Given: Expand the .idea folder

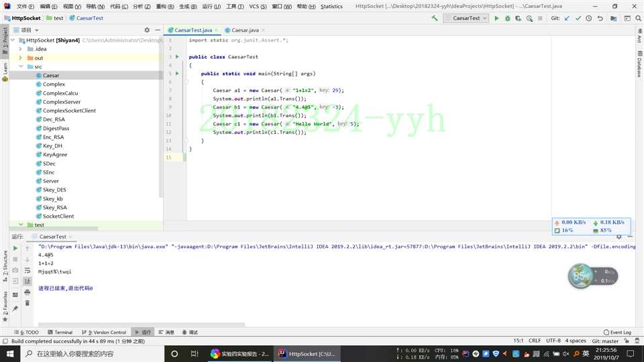Looking at the screenshot, I should point(21,49).
